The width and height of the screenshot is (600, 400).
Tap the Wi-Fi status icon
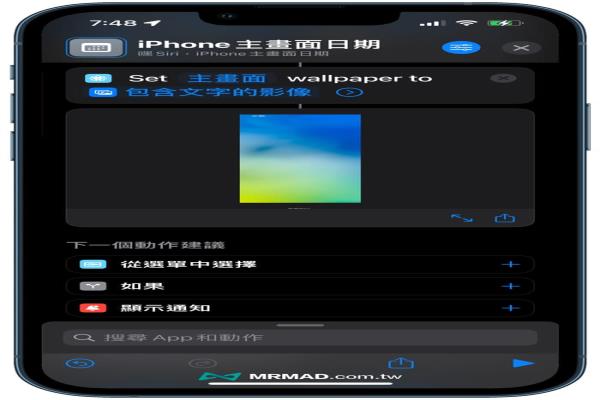click(x=466, y=23)
